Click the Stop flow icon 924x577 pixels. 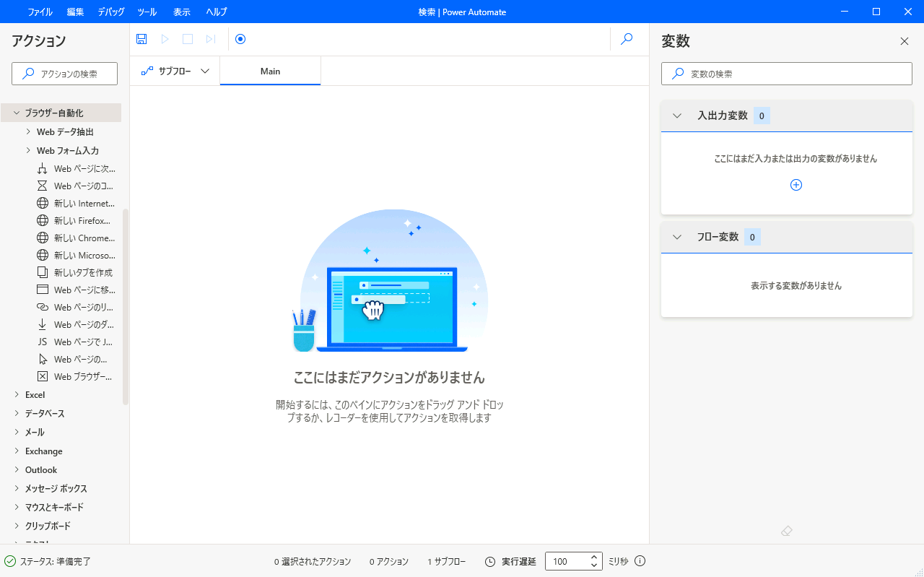188,39
